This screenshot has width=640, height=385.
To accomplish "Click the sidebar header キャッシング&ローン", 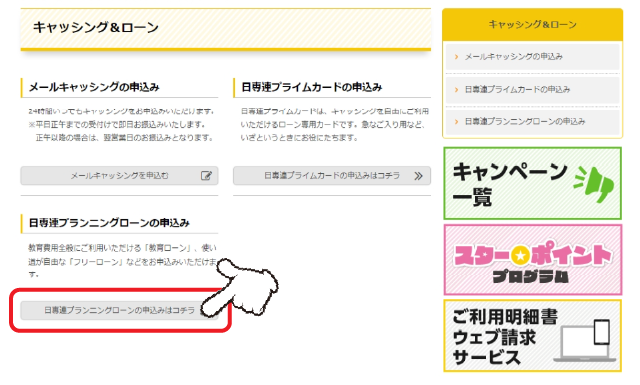I will tap(533, 24).
